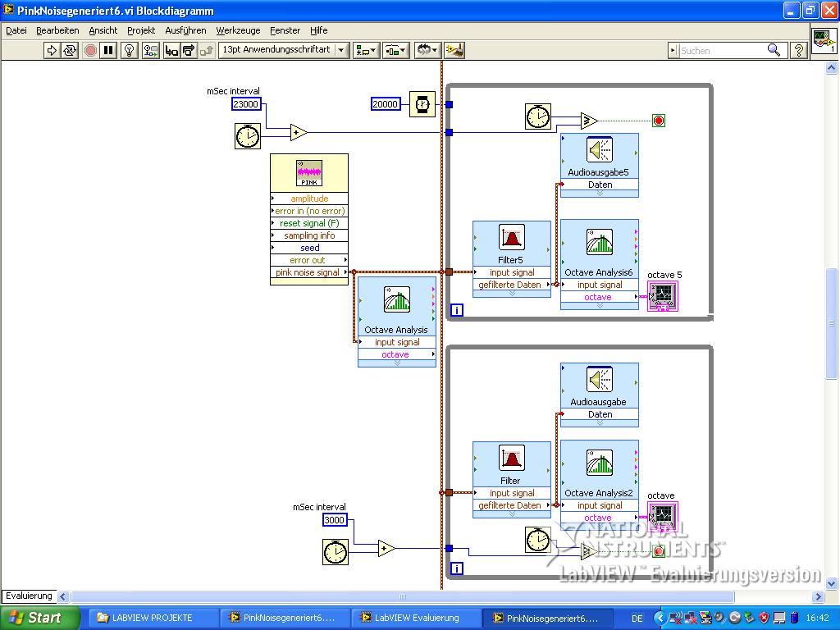The image size is (840, 630).
Task: Select the Octave Analysis2 VI icon
Action: click(600, 463)
